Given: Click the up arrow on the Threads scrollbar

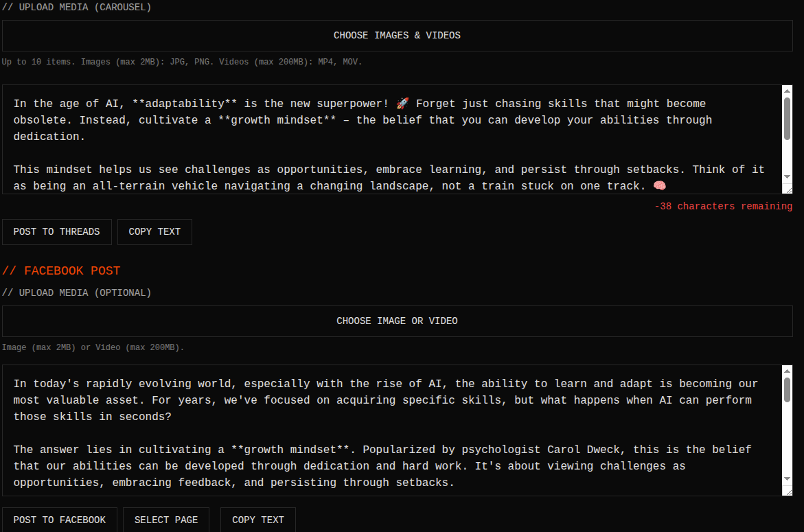Looking at the screenshot, I should pyautogui.click(x=787, y=90).
